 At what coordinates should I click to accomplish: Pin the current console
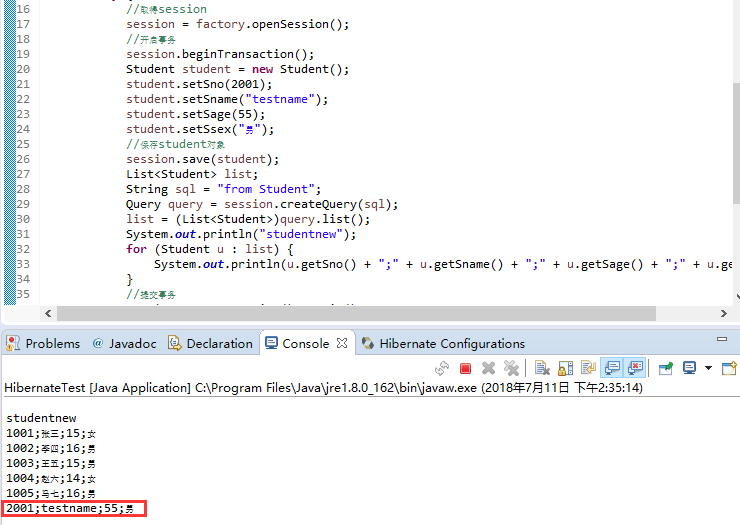pyautogui.click(x=664, y=368)
